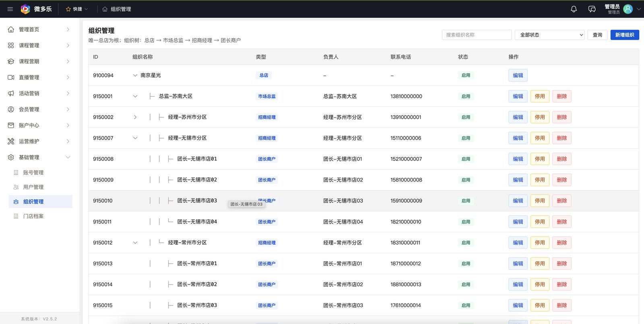The height and width of the screenshot is (324, 644).
Task: Collapse the 总监-苏南大区 tree row
Action: tap(135, 96)
